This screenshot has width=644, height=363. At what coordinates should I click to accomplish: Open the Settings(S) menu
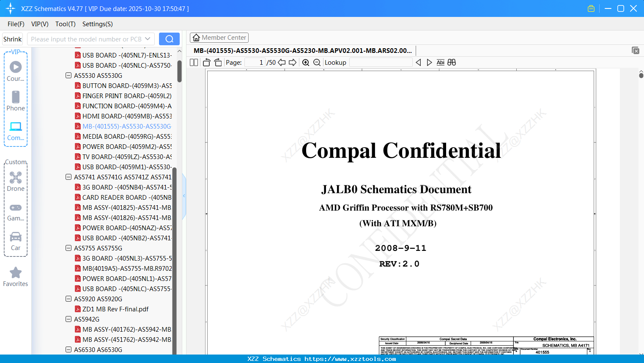tap(98, 24)
